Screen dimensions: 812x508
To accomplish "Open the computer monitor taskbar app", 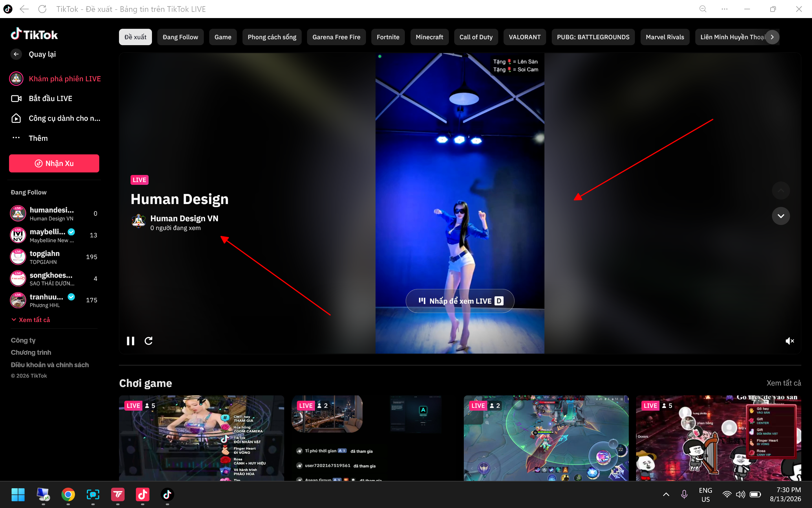I will 43,494.
